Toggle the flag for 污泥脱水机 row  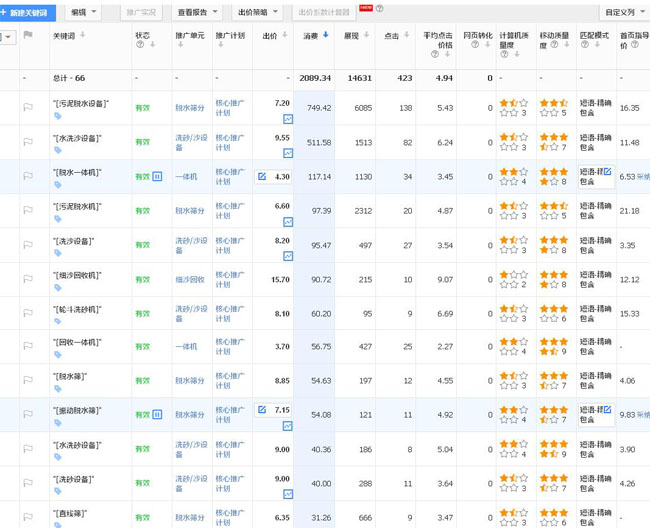click(28, 211)
